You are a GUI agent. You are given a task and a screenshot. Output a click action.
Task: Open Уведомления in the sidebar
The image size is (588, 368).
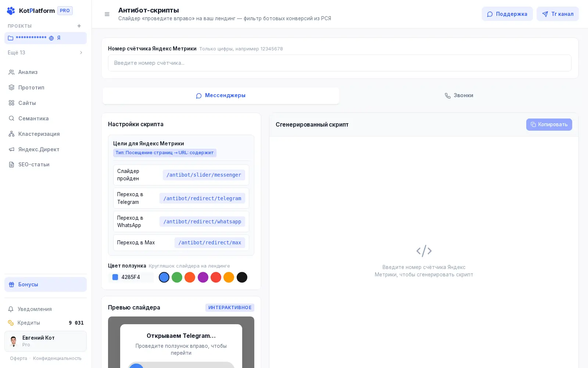[46, 309]
